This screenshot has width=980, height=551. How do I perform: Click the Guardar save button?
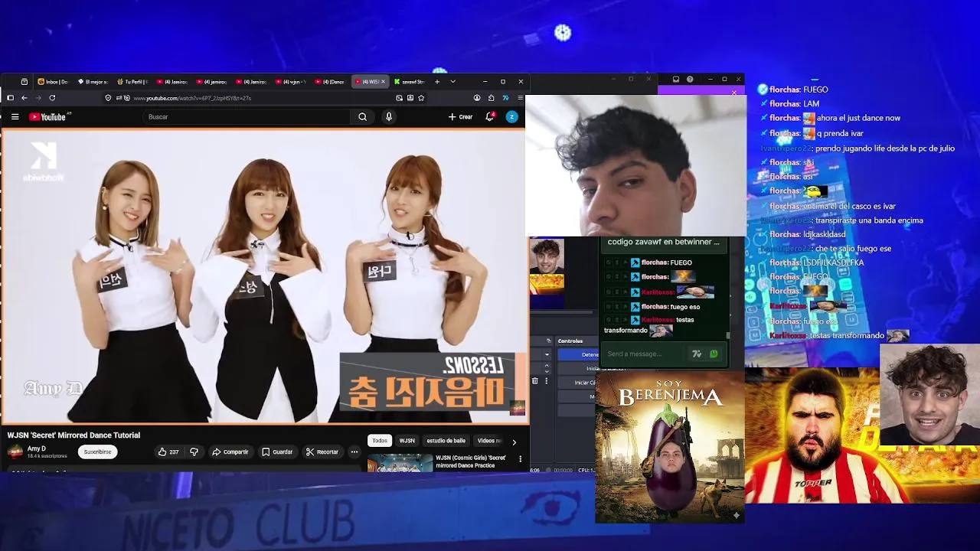coord(277,452)
